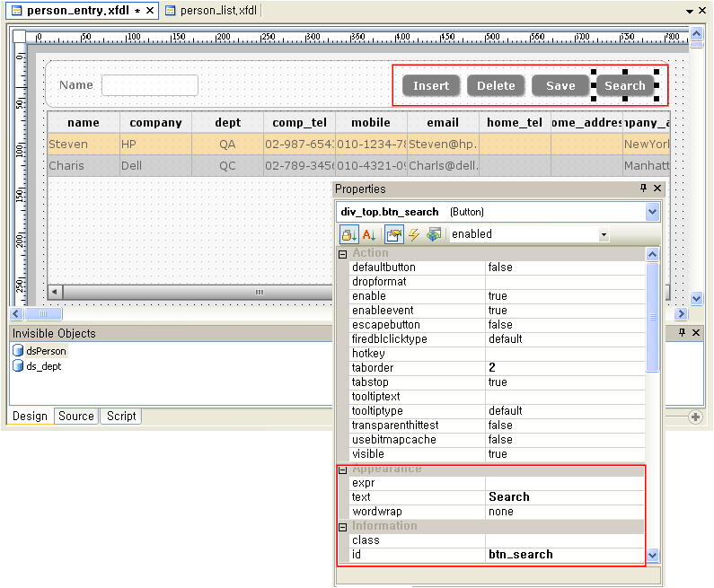This screenshot has width=714, height=588.
Task: Sort properties by category icon
Action: coord(348,234)
